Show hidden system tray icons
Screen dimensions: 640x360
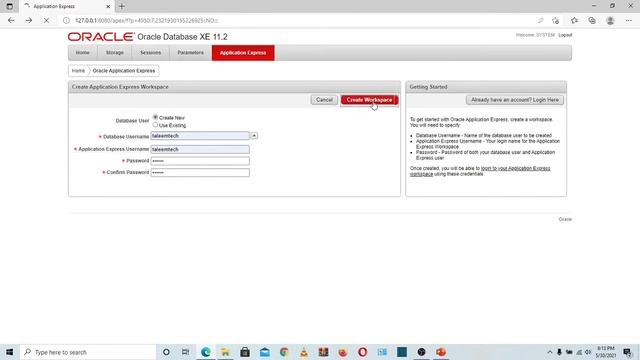click(x=550, y=352)
